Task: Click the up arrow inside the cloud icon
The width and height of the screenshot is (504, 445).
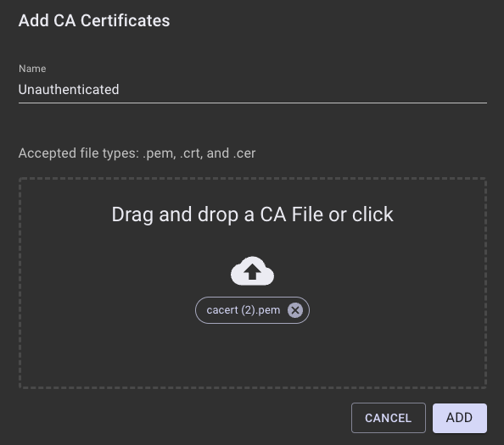Action: 252,272
